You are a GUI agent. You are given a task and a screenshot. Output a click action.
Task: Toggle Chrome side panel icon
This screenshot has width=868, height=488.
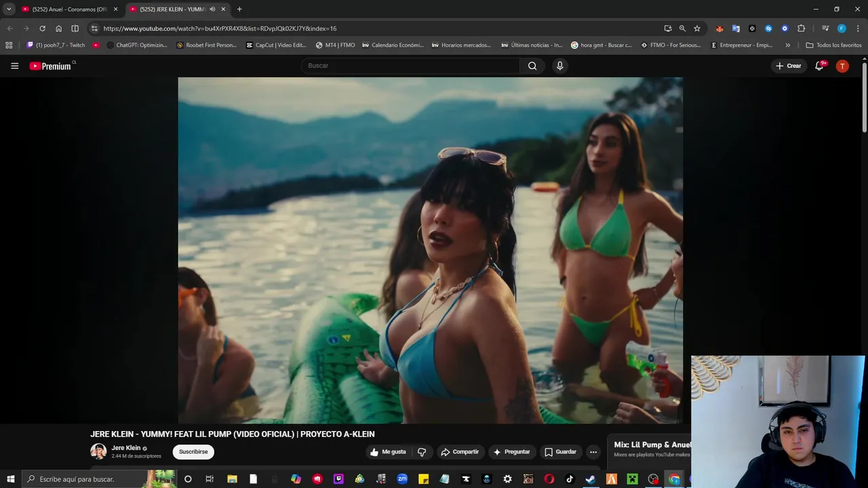click(75, 28)
